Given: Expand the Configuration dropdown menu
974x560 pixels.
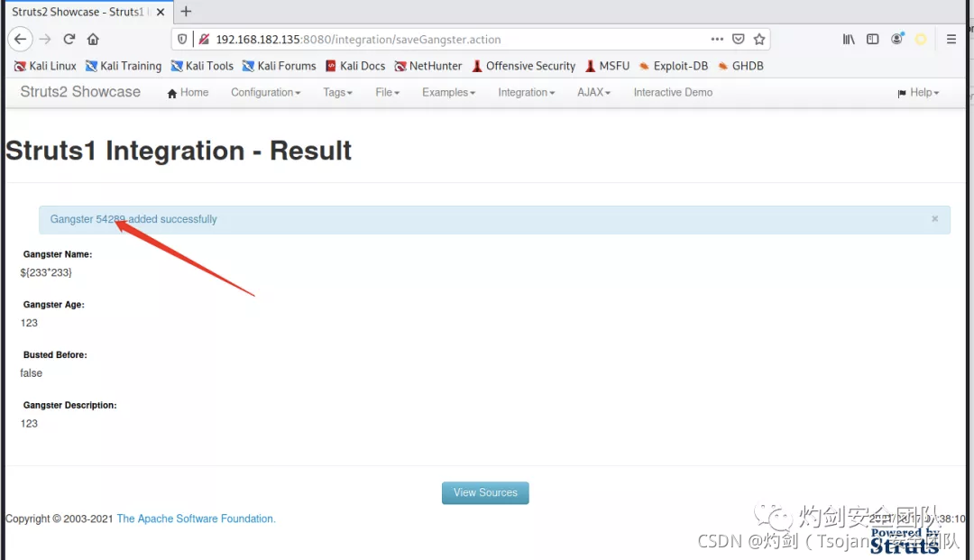Looking at the screenshot, I should (x=265, y=93).
